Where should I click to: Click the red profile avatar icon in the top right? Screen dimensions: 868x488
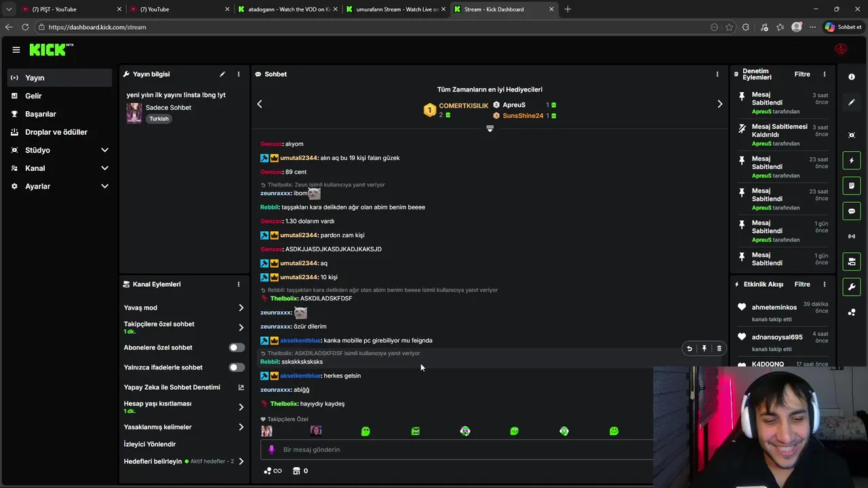pos(841,49)
